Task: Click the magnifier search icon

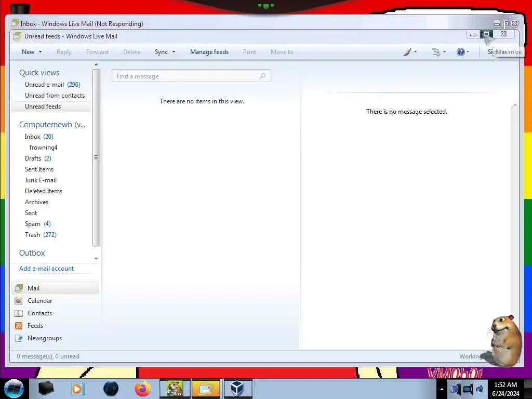Action: coord(262,76)
